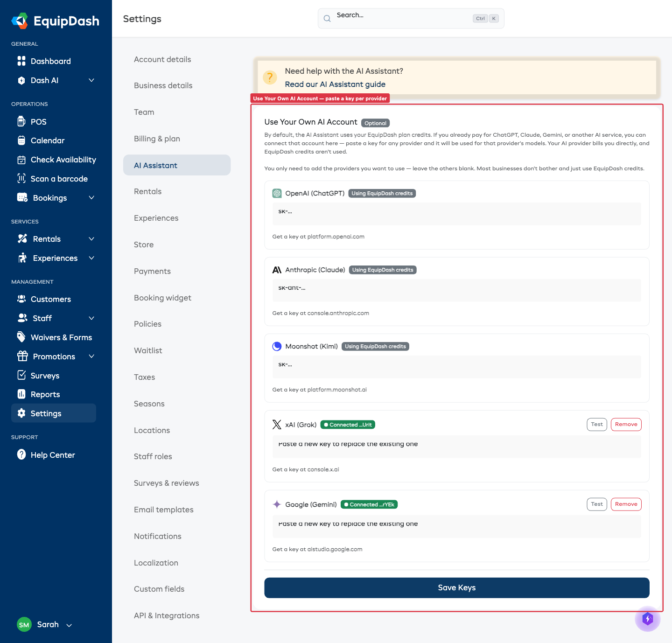Open the Sarah account dropdown chevron
Screen dimensions: 672x643
pyautogui.click(x=69, y=625)
